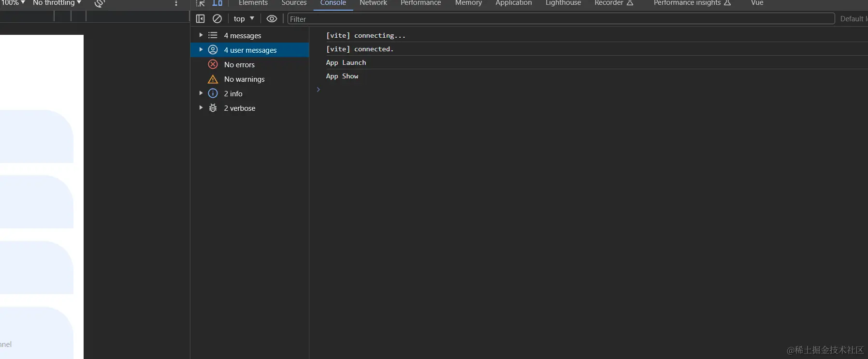Click the '[vite] connected.' log line

tap(360, 49)
